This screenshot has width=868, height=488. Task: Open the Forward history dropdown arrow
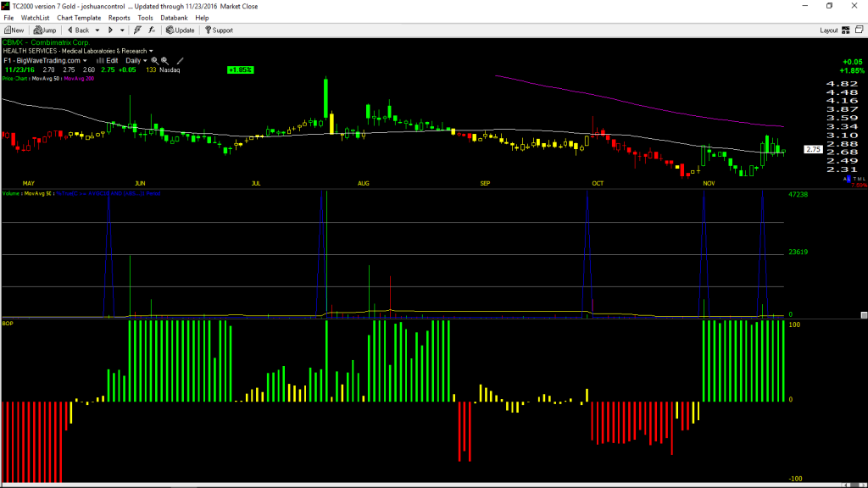(122, 30)
